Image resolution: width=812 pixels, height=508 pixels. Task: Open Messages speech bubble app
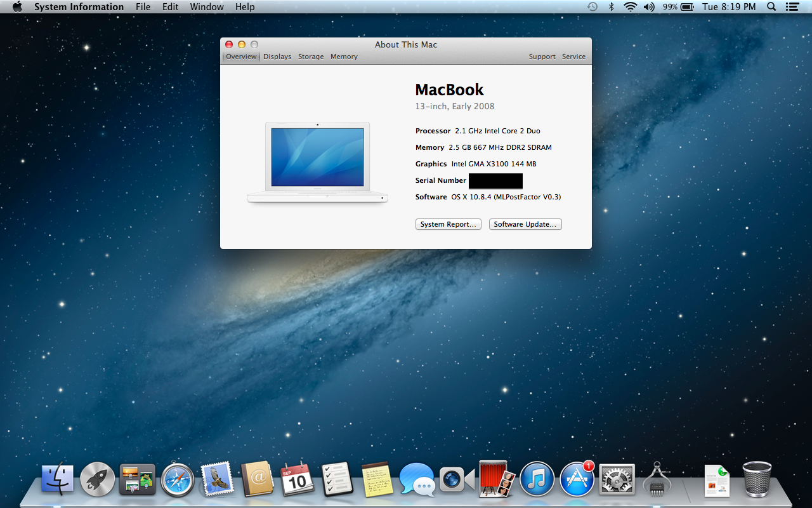click(417, 479)
